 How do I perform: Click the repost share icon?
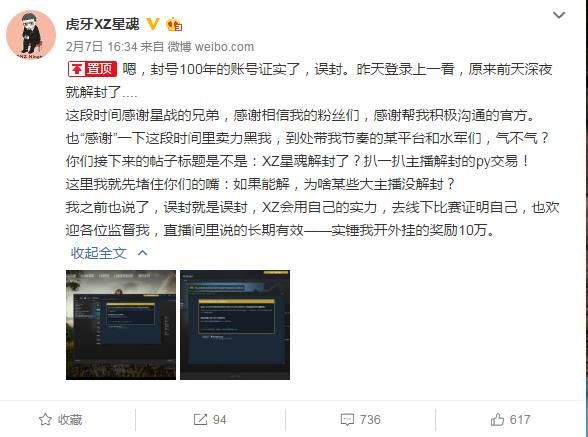click(200, 419)
